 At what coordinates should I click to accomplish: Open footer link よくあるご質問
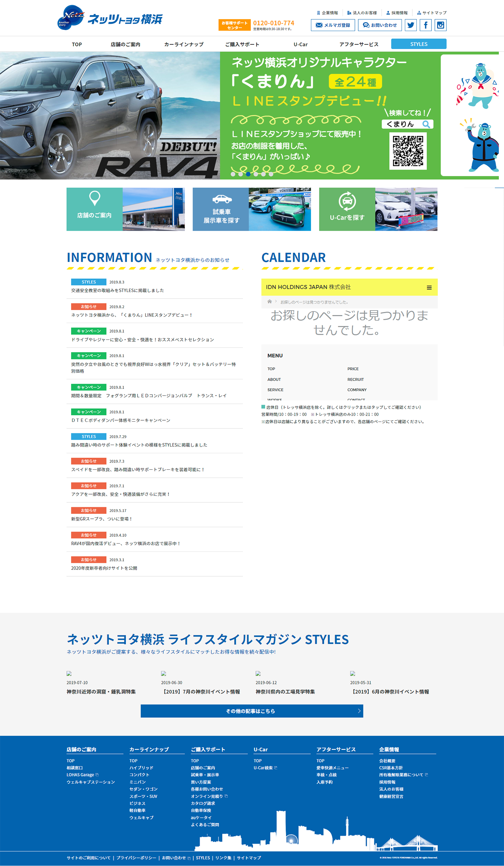[x=205, y=825]
